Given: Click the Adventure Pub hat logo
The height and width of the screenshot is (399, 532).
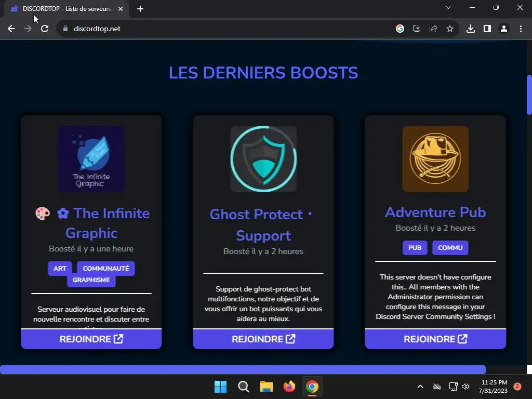Looking at the screenshot, I should (435, 159).
